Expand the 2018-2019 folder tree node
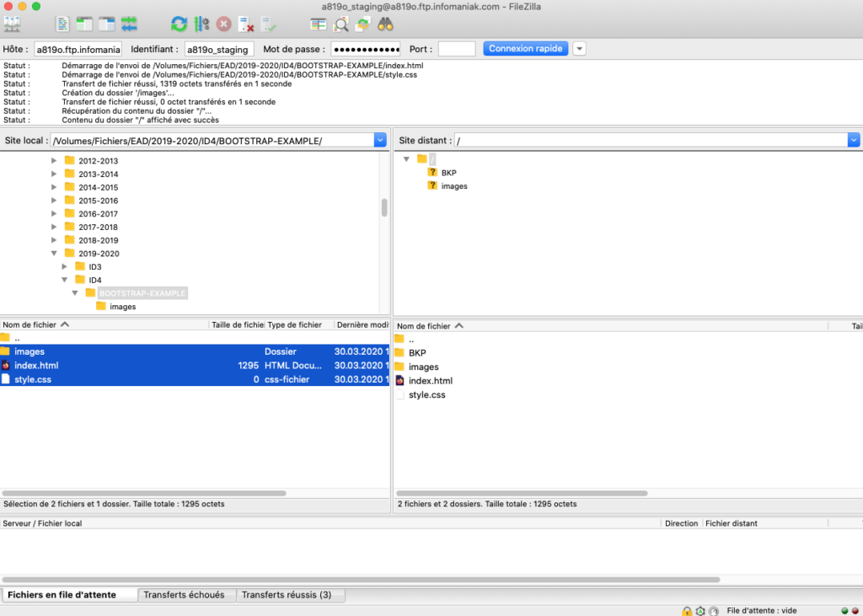Image resolution: width=863 pixels, height=616 pixels. [x=55, y=240]
